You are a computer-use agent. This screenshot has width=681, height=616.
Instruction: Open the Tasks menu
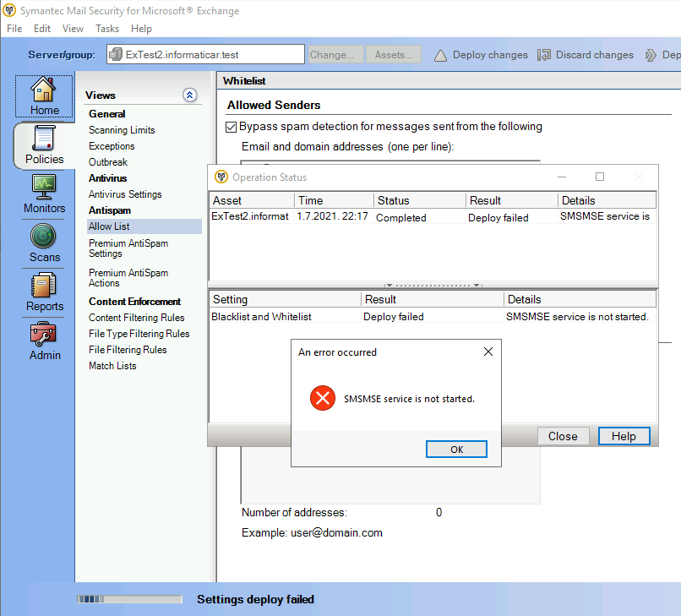(107, 29)
